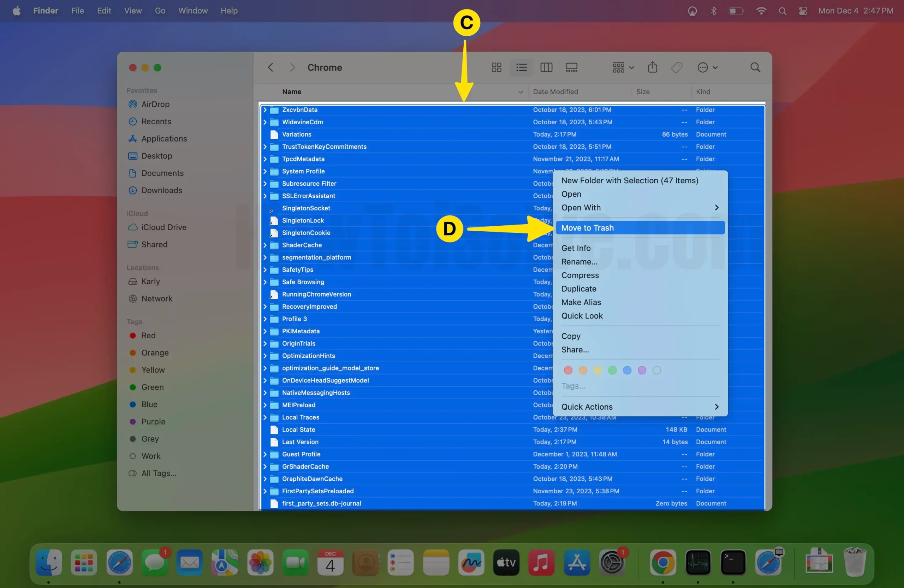
Task: Choose Share... from context menu
Action: pos(640,350)
